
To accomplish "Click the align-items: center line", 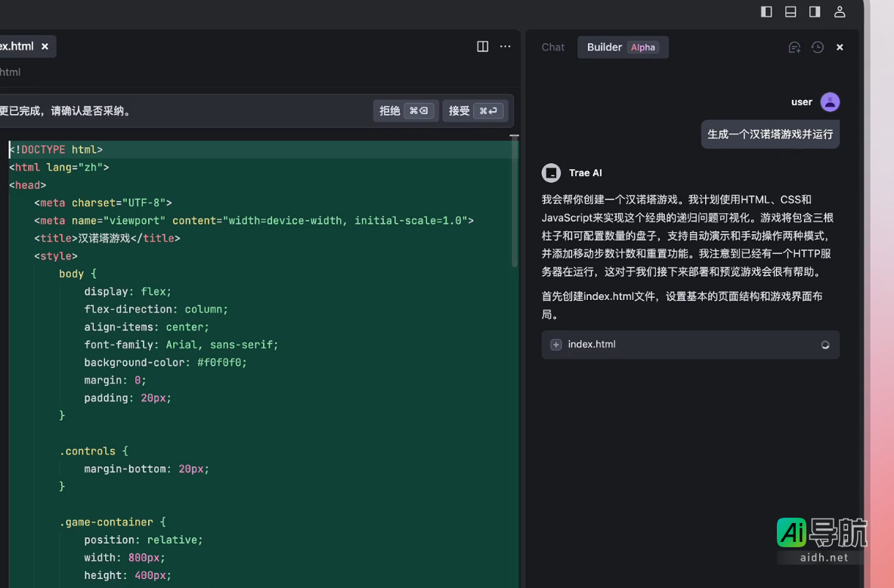I will coord(147,327).
